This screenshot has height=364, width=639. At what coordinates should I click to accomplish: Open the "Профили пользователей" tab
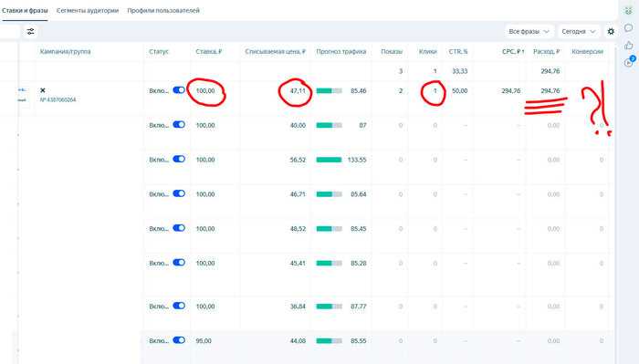pyautogui.click(x=163, y=11)
